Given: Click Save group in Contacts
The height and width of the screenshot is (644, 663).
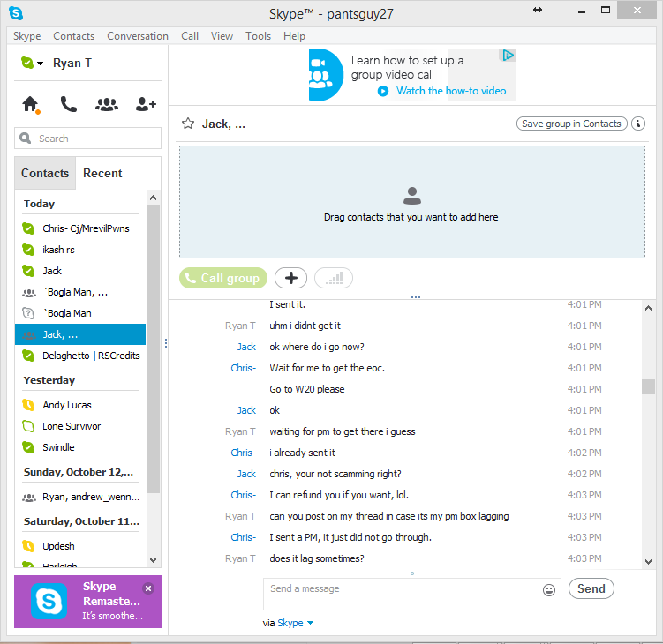Looking at the screenshot, I should coord(571,124).
